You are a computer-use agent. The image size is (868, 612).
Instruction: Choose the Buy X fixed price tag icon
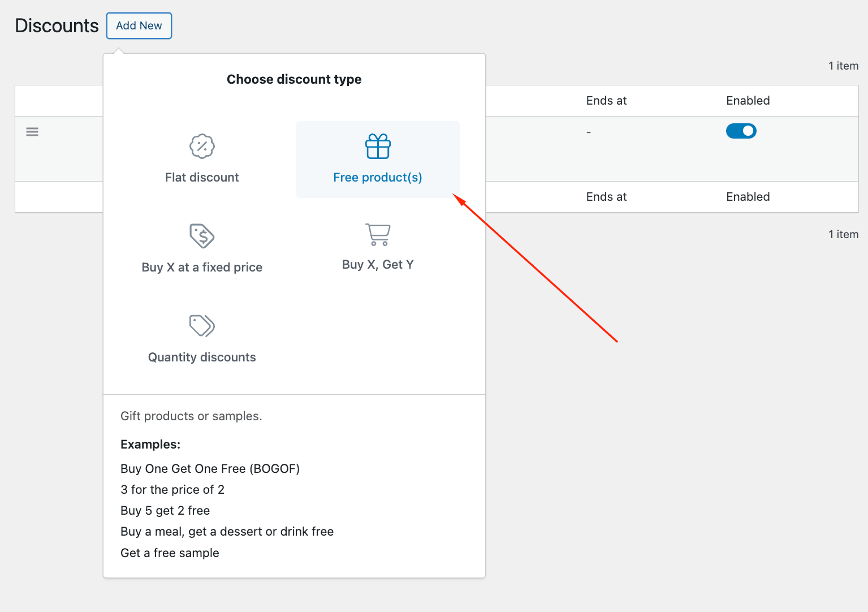tap(202, 236)
